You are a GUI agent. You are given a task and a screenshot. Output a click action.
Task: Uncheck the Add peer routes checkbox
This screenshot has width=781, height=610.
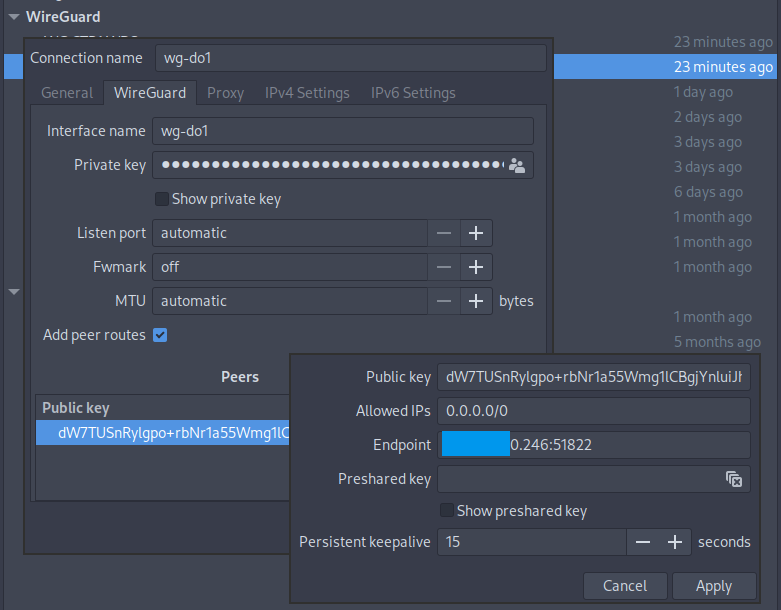160,335
